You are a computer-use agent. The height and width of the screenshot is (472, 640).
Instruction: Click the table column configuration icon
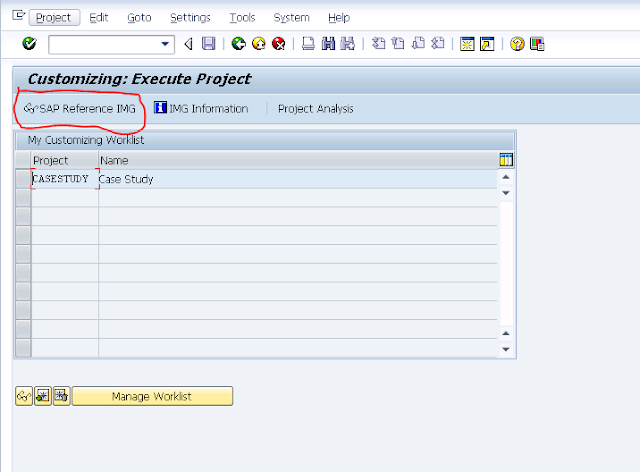coord(506,160)
